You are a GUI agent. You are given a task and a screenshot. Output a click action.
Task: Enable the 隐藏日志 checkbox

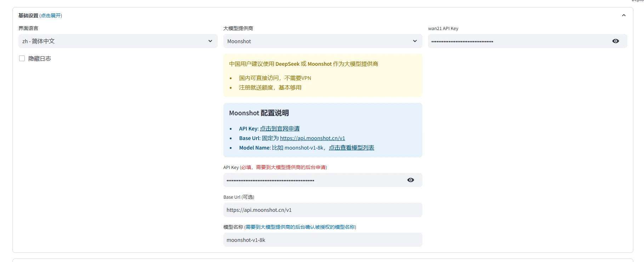point(22,58)
